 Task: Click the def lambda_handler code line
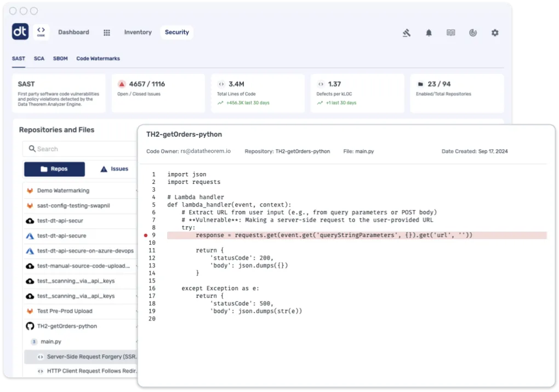click(x=229, y=205)
